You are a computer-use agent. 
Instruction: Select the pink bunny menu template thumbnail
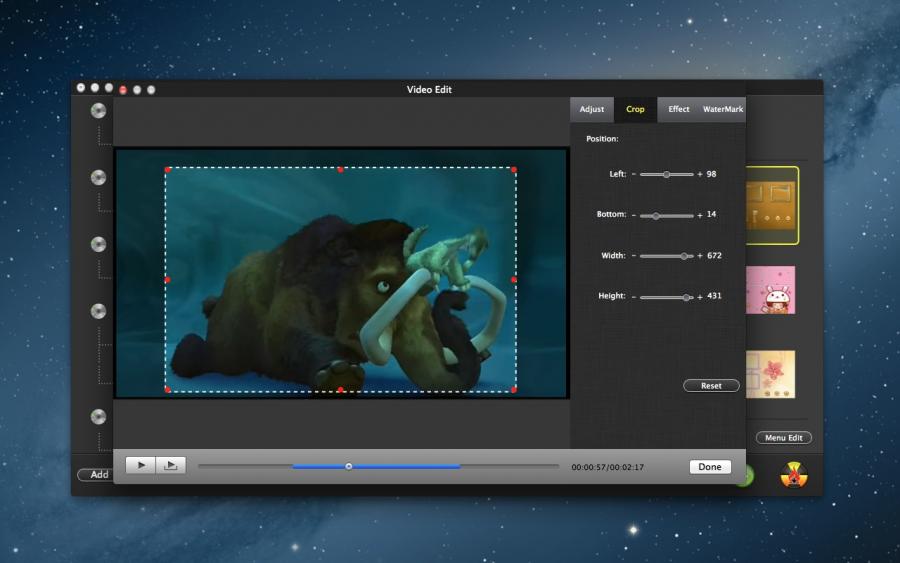[770, 290]
